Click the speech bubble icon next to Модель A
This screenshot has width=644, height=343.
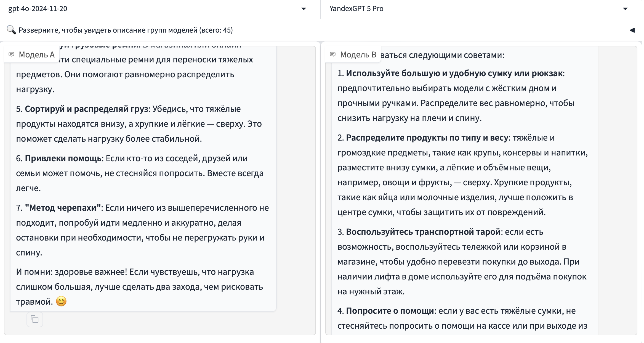coord(12,54)
